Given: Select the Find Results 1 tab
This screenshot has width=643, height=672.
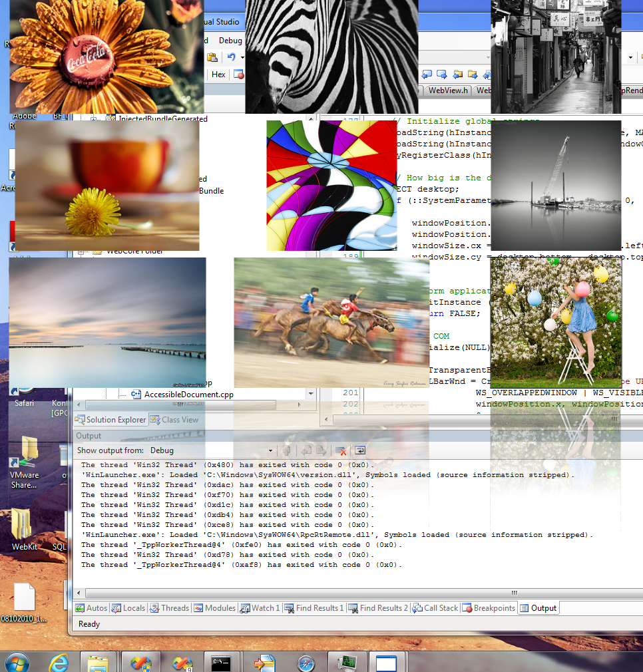Looking at the screenshot, I should click(x=314, y=608).
